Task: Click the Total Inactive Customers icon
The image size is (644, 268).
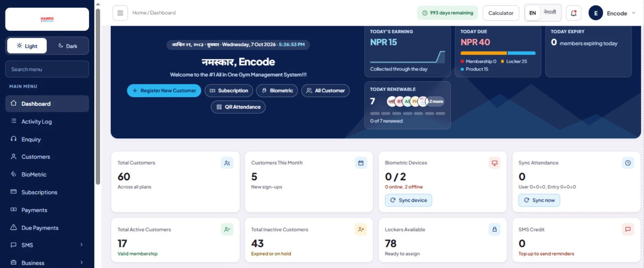Action: (361, 229)
